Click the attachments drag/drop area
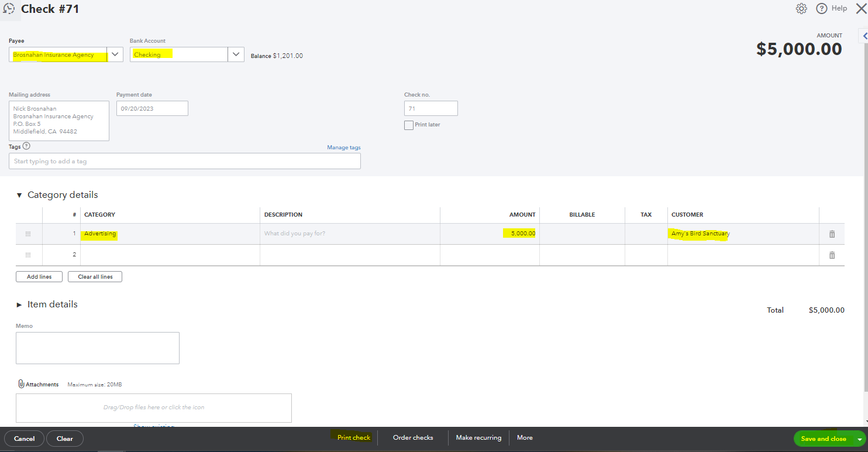This screenshot has height=452, width=868. click(154, 408)
